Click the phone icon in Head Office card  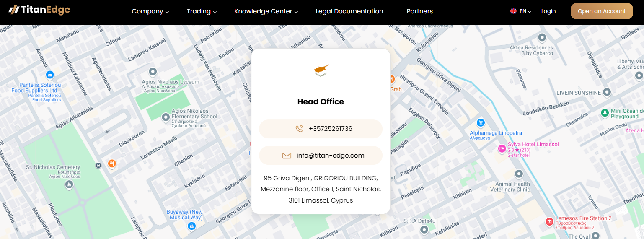coord(299,129)
